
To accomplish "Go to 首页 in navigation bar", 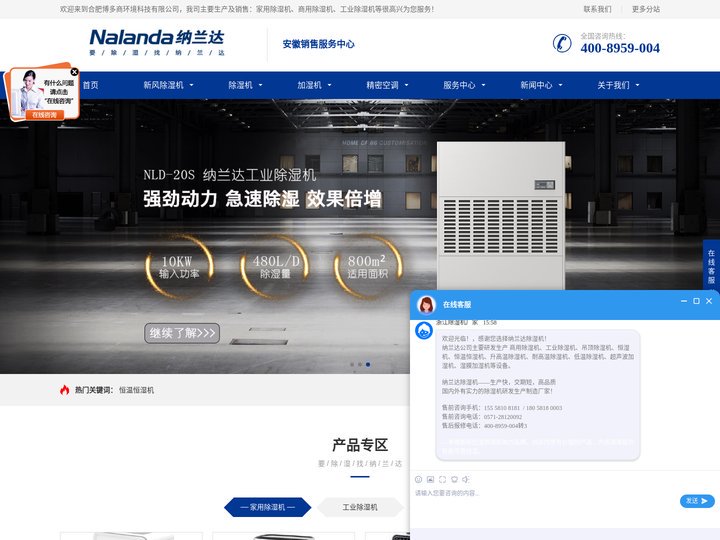I will tap(90, 85).
